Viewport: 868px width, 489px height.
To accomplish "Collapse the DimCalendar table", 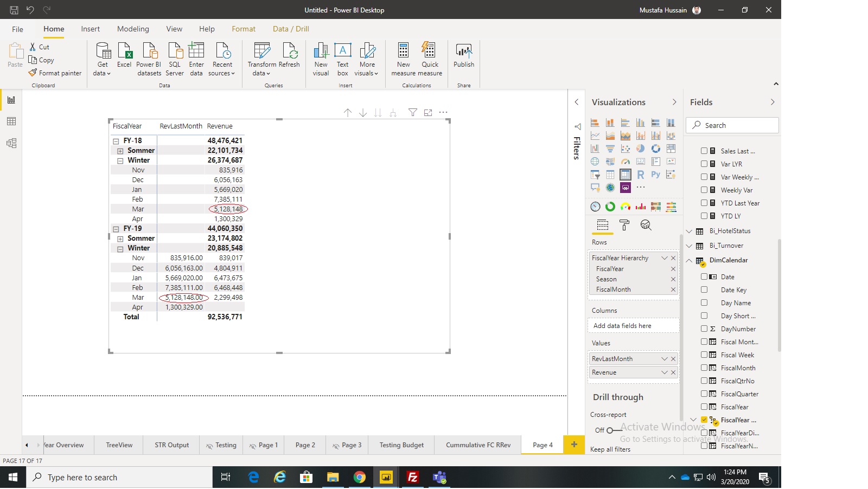I will 690,261.
